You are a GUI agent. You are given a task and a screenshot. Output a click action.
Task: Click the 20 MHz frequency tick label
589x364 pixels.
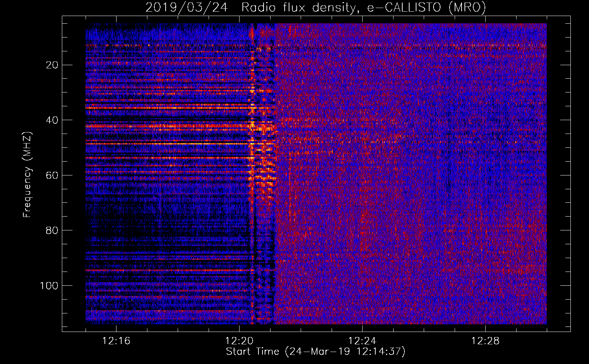click(52, 65)
